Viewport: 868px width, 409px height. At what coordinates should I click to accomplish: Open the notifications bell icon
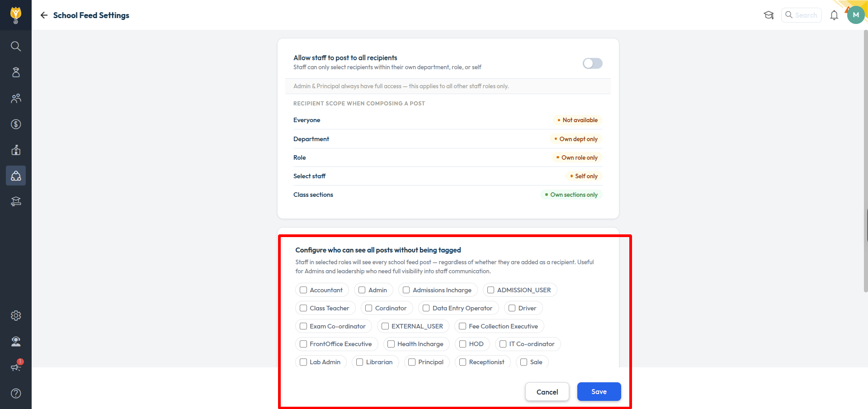click(x=834, y=15)
